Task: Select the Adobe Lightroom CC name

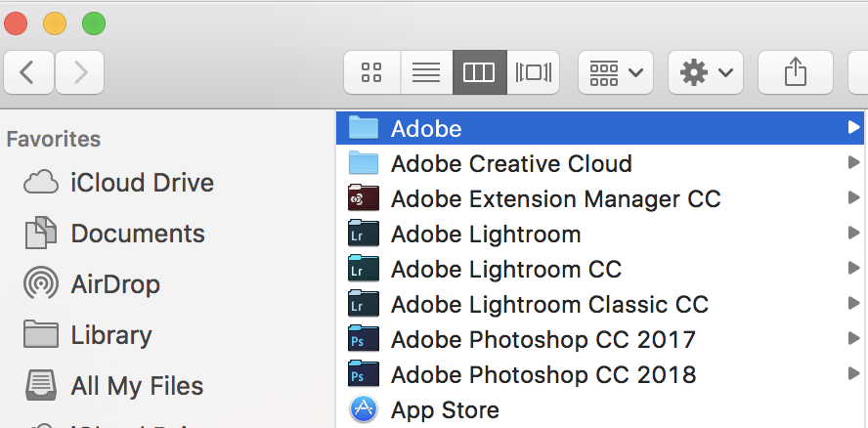Action: pyautogui.click(x=506, y=270)
